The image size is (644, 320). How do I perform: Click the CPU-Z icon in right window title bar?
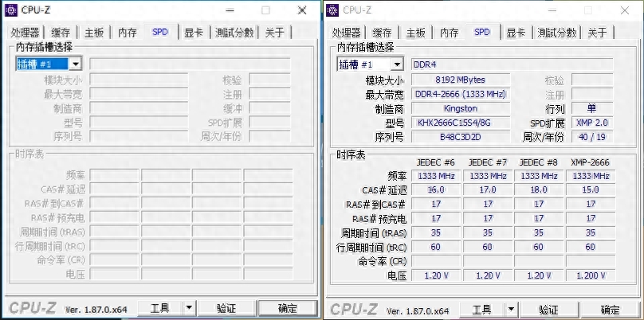pos(332,10)
